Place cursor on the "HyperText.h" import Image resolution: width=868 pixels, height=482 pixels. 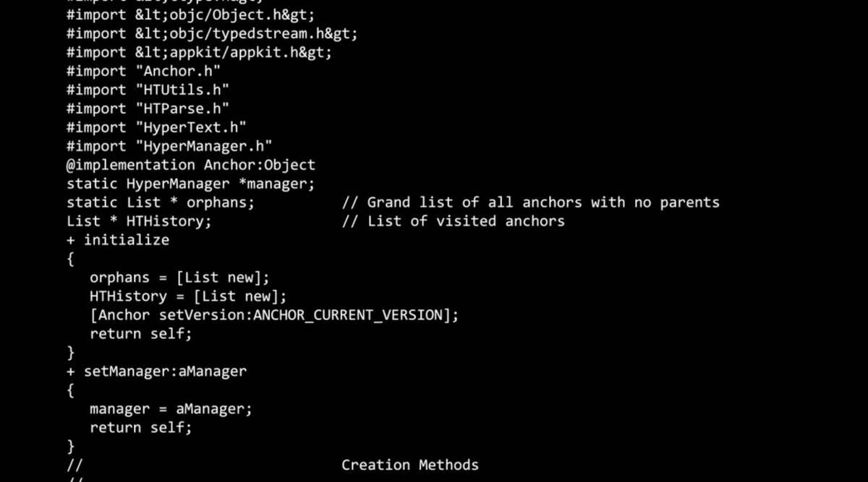(x=190, y=127)
